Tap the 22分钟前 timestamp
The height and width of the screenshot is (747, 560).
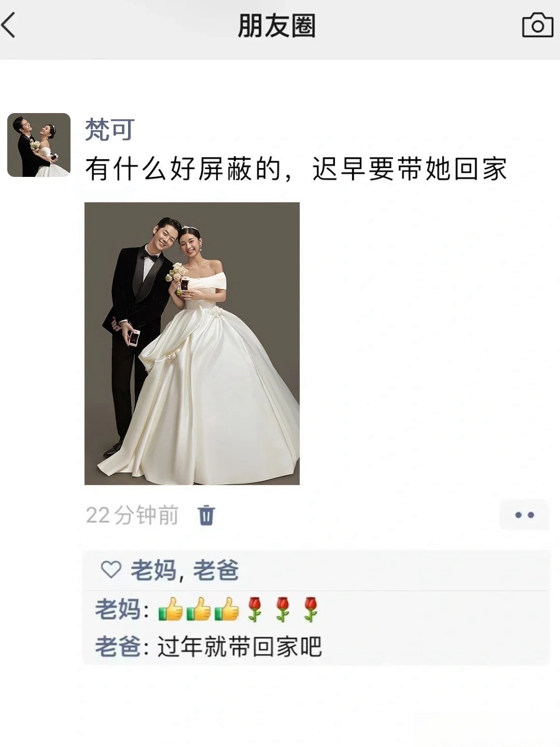pos(132,515)
